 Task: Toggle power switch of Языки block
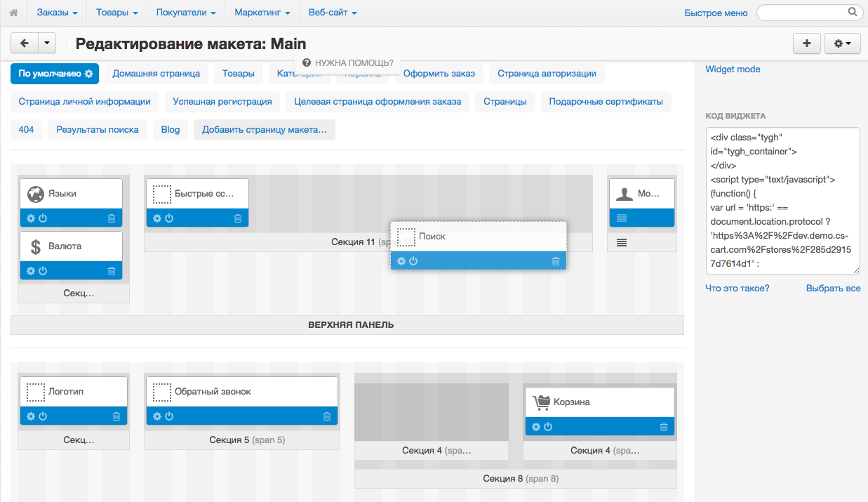point(43,218)
